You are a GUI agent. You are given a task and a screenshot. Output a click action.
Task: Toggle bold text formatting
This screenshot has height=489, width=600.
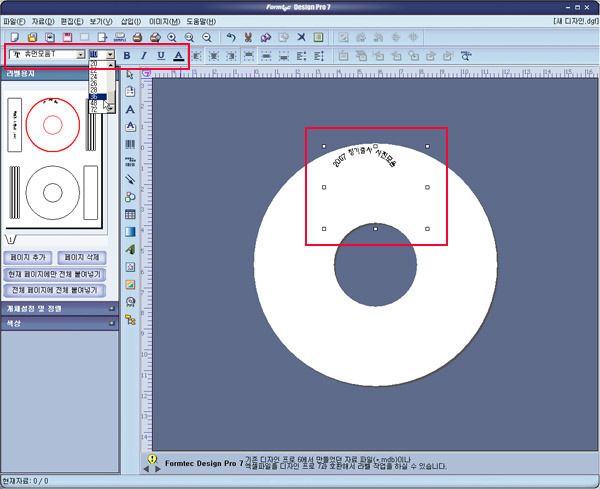click(127, 55)
